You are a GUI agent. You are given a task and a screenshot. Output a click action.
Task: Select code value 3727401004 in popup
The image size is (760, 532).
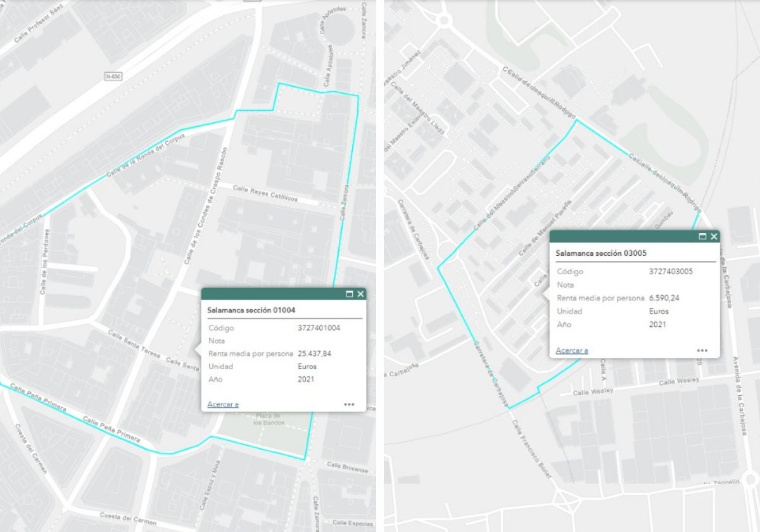pyautogui.click(x=319, y=328)
